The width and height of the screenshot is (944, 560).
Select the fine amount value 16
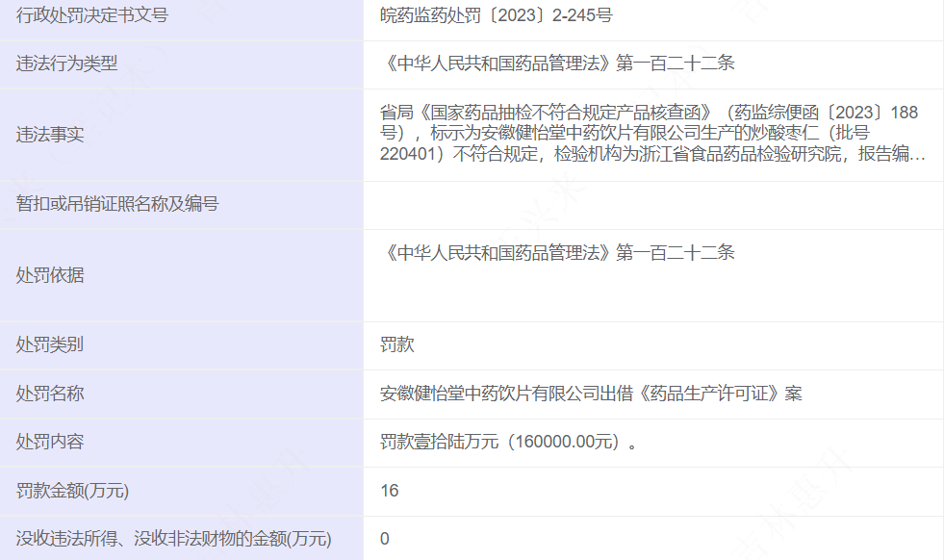[x=390, y=491]
